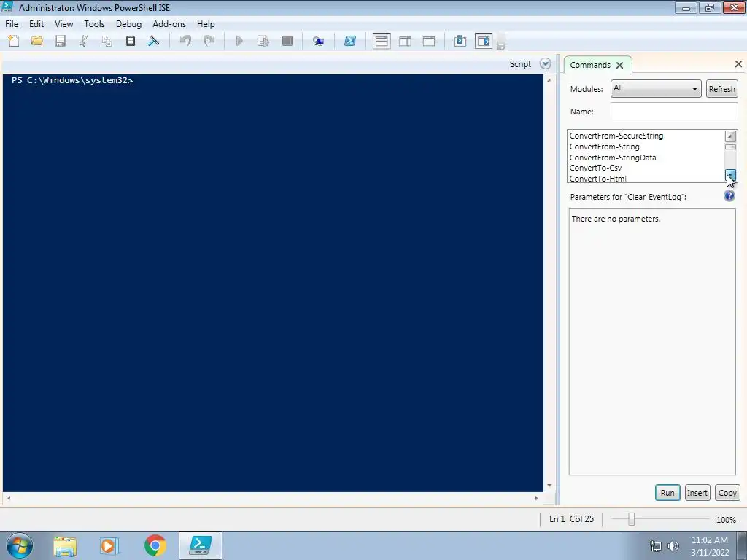747x560 pixels.
Task: Open the Modules dropdown list
Action: point(656,88)
